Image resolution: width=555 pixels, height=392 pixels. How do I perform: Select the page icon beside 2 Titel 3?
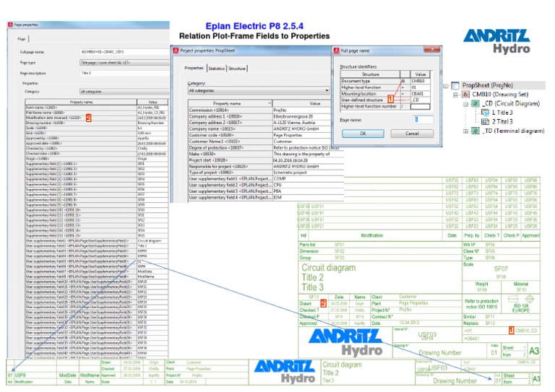(486, 121)
